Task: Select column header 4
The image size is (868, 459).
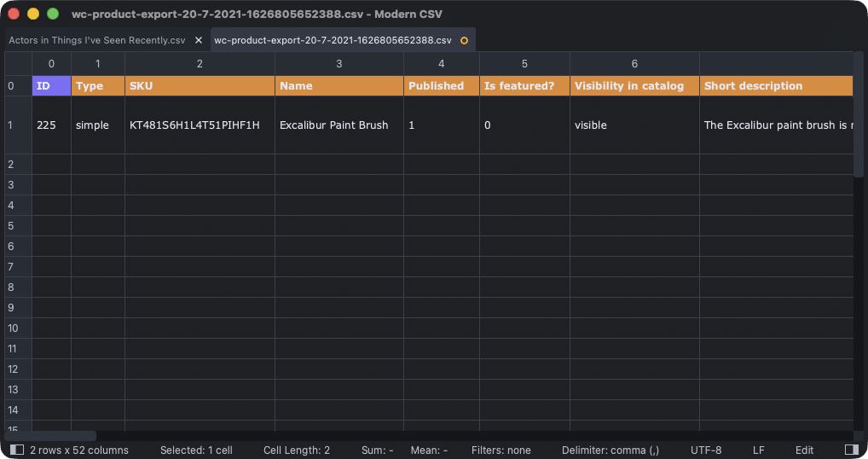Action: point(441,64)
